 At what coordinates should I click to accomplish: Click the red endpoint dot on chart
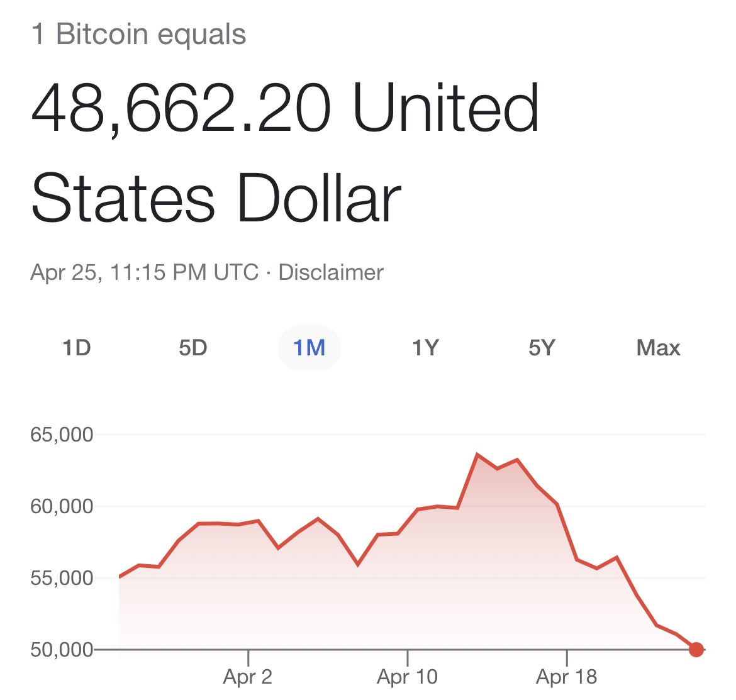pos(696,650)
